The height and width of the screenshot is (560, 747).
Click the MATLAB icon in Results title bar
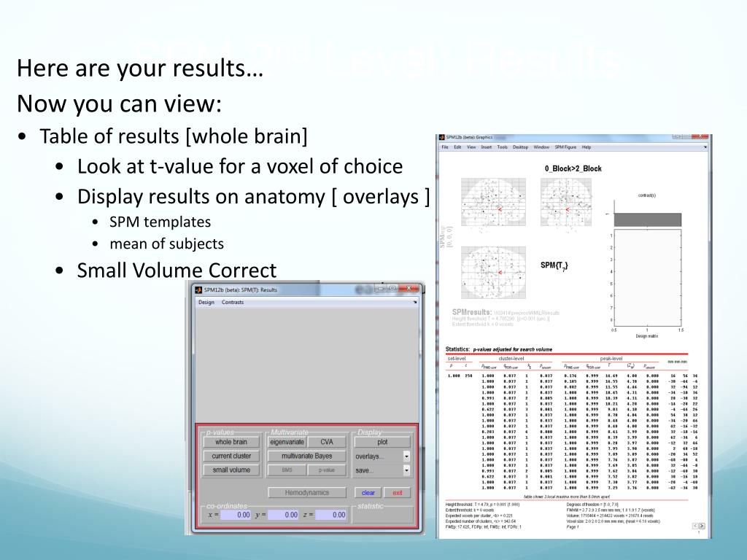(x=198, y=289)
